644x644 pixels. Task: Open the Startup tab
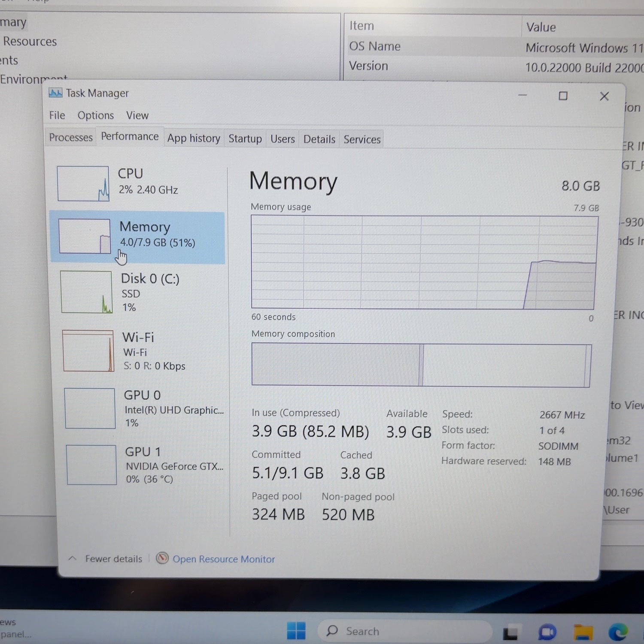245,139
